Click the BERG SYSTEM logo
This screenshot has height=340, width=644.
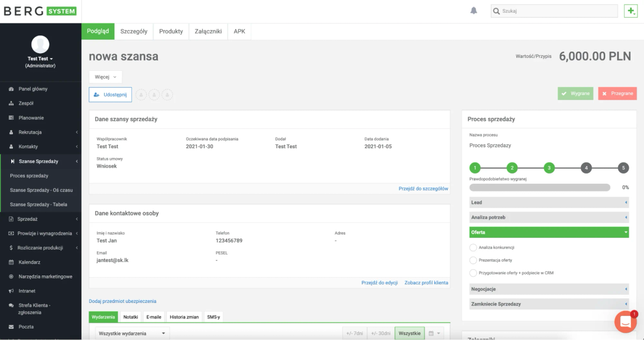40,11
